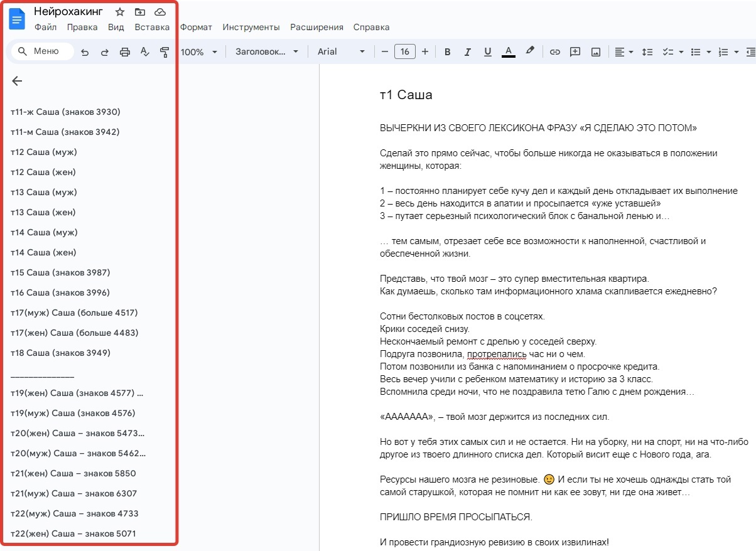Click the font size field showing 16
The image size is (756, 551).
[405, 51]
